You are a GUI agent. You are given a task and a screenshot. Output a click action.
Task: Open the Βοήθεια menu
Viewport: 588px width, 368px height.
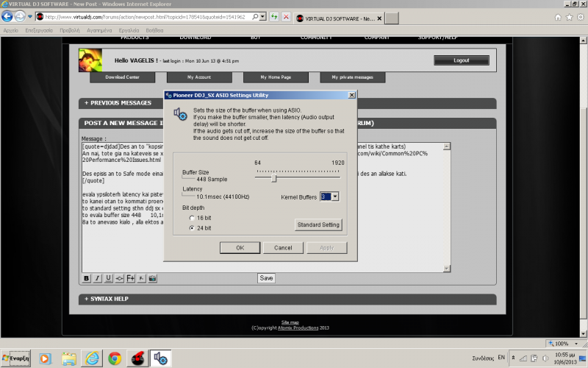pyautogui.click(x=154, y=30)
